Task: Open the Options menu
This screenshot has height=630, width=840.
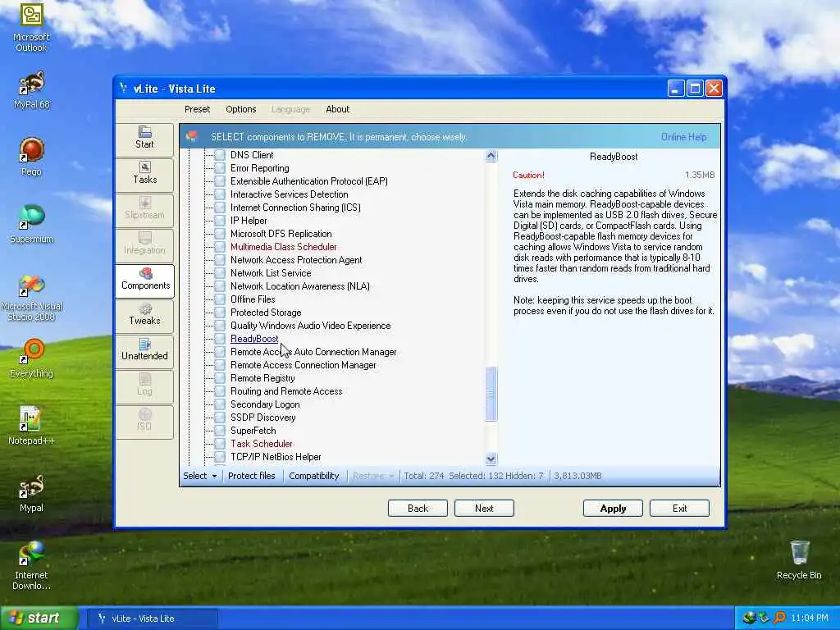Action: coord(241,109)
